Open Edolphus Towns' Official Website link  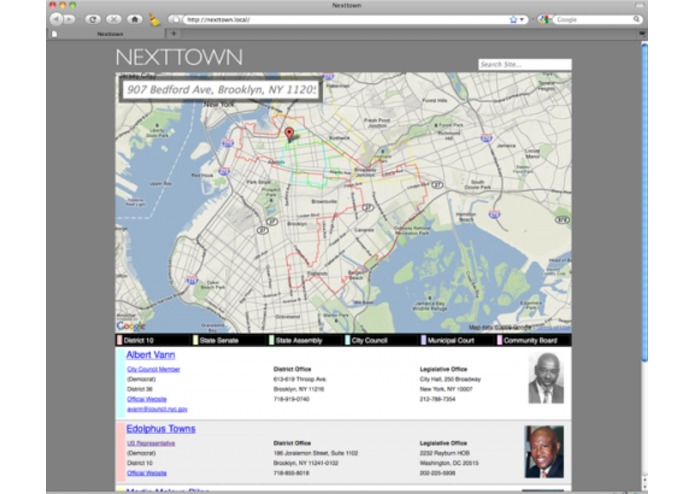click(x=147, y=473)
